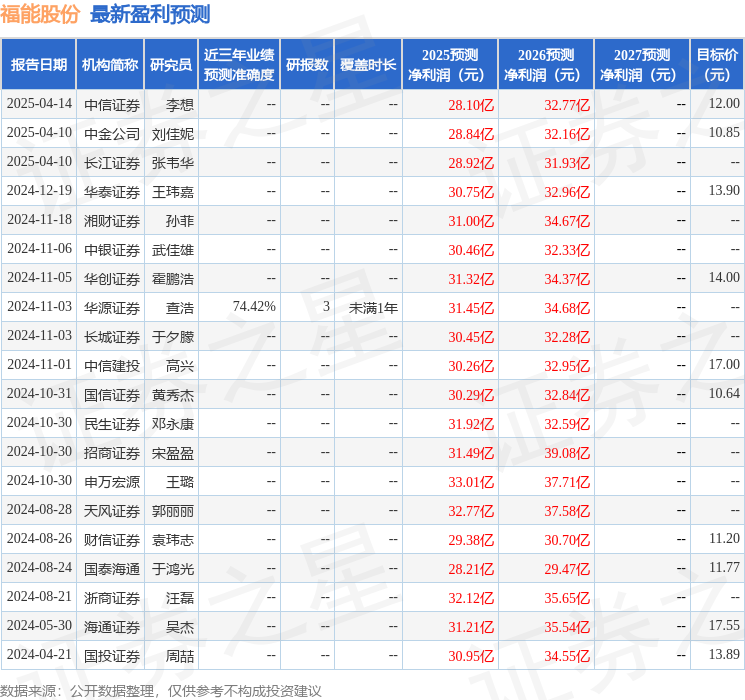The width and height of the screenshot is (745, 700).
Task: Select the 研究员 column header
Action: point(171,65)
